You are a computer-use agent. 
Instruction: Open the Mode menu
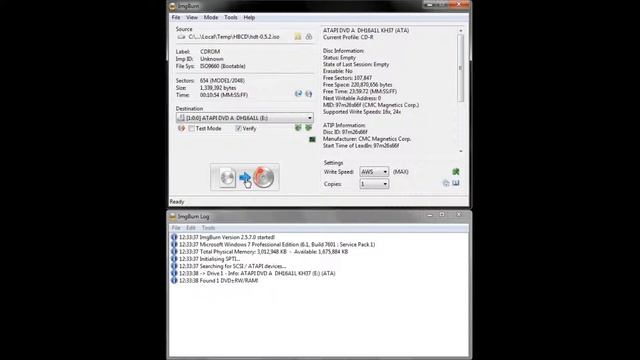click(x=211, y=18)
